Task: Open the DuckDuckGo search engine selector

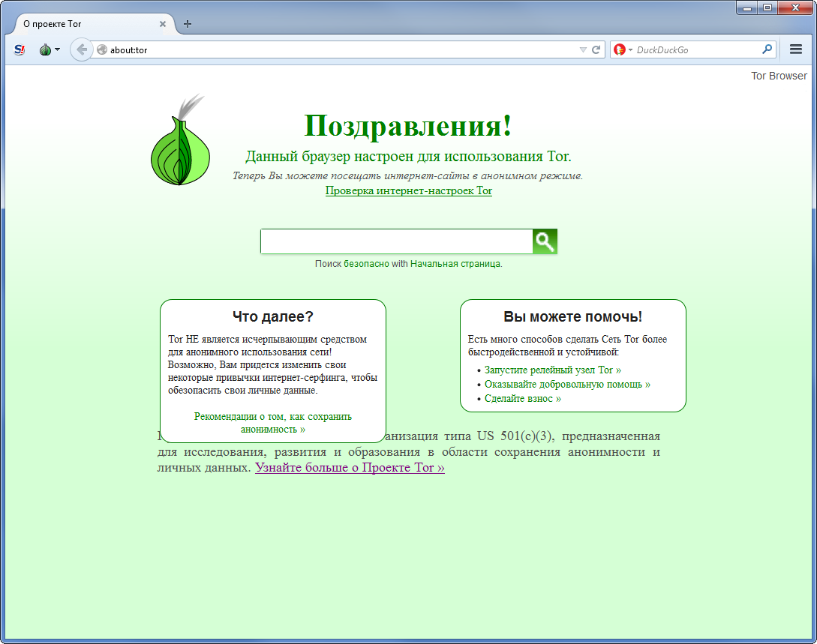Action: coord(623,50)
